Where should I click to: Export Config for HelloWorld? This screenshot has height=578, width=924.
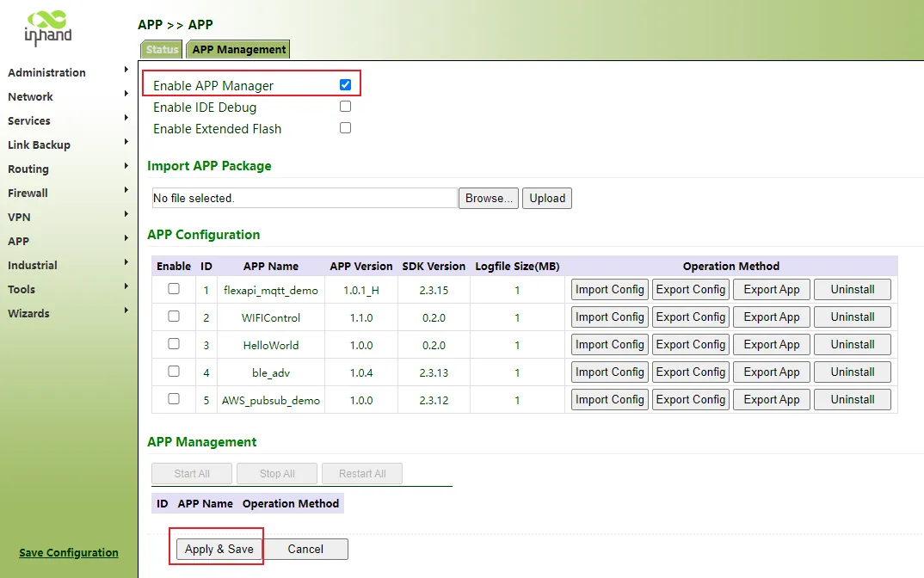pos(691,345)
